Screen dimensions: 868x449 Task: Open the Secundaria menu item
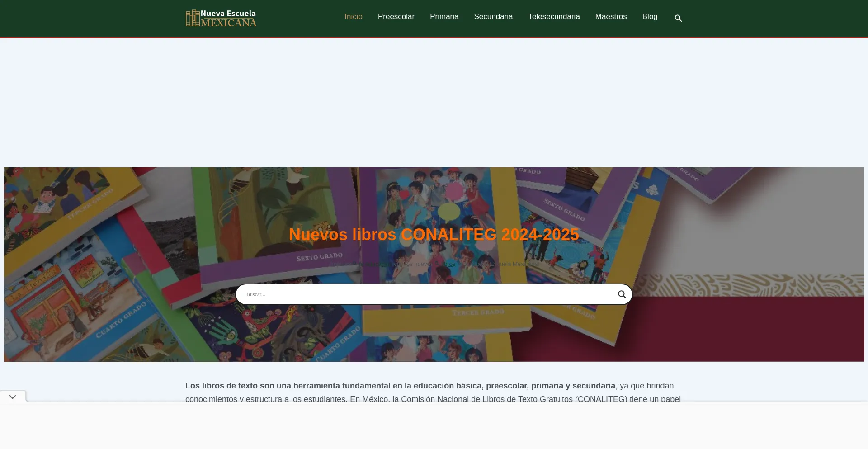click(493, 17)
